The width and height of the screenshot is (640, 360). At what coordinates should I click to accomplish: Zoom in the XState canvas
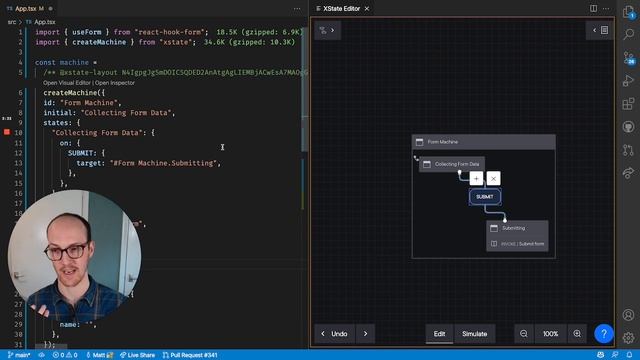point(577,334)
